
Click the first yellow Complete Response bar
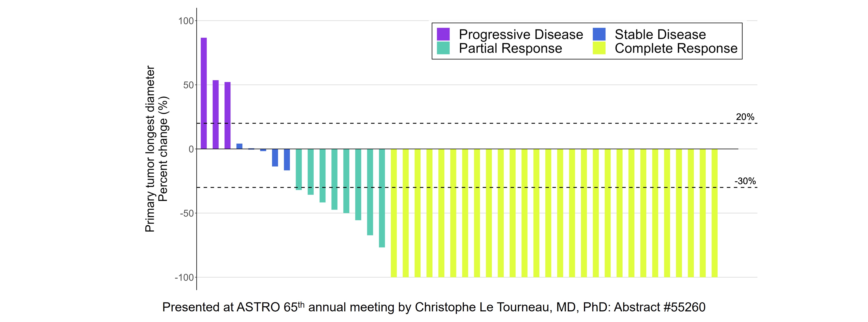coord(394,213)
